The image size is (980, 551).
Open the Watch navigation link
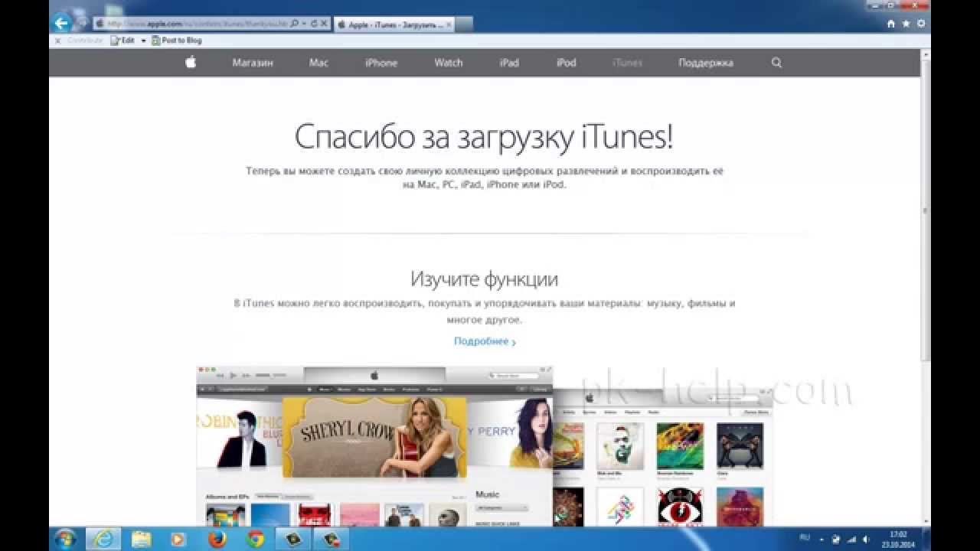coord(449,63)
